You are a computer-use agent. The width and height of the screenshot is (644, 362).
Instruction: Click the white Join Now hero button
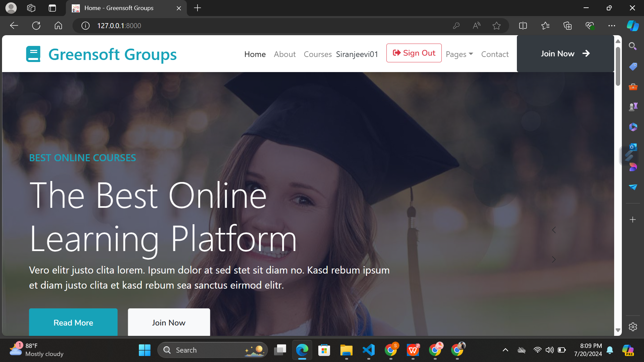click(x=169, y=322)
